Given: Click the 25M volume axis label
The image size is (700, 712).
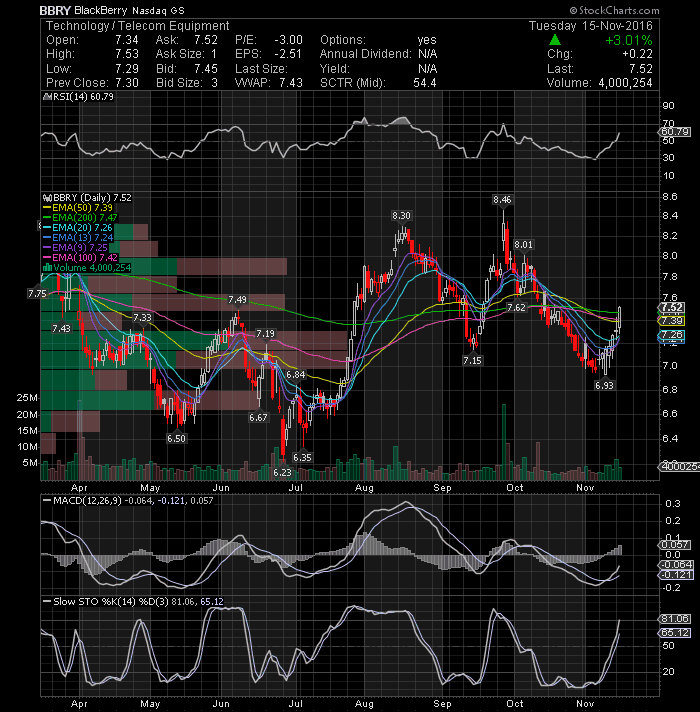Looking at the screenshot, I should coord(27,398).
